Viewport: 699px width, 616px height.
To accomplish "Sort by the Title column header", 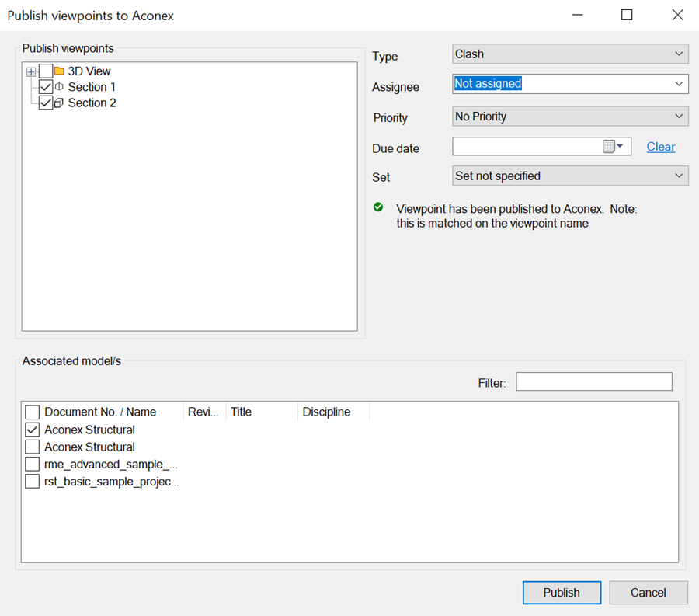I will point(242,412).
